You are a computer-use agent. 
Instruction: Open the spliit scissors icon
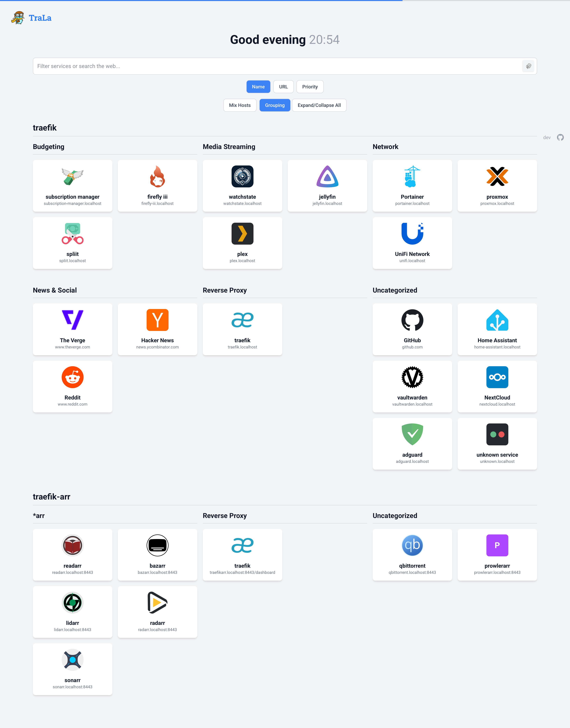[72, 234]
